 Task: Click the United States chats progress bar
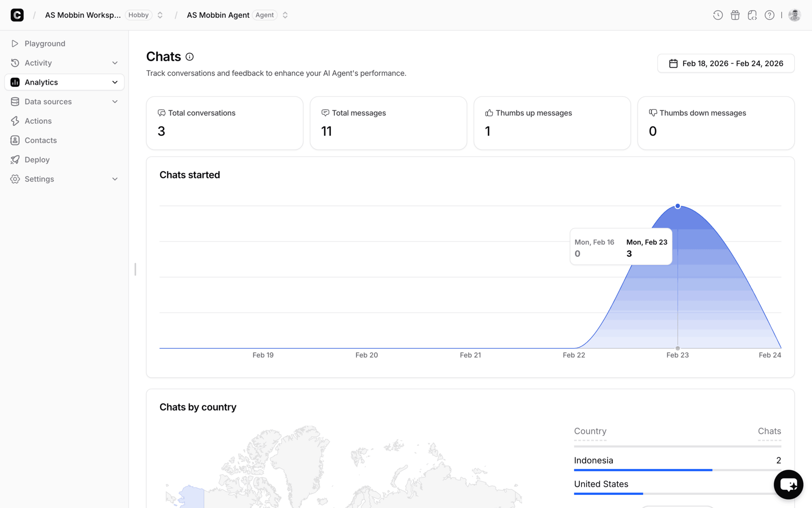[x=678, y=494]
